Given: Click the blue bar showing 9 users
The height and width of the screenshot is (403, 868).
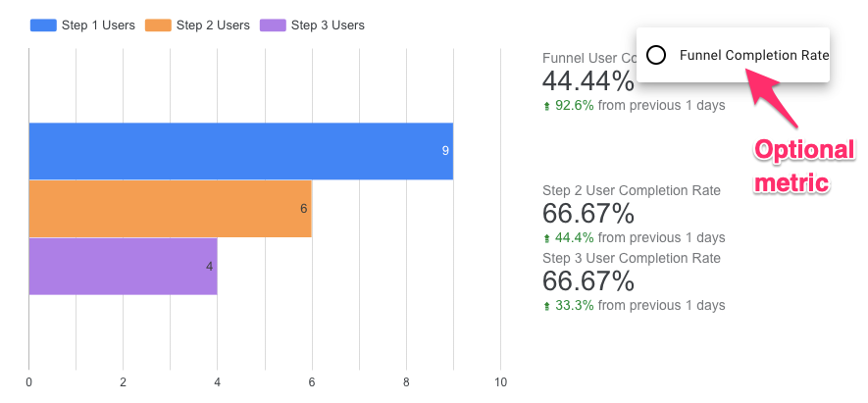Looking at the screenshot, I should click(240, 151).
